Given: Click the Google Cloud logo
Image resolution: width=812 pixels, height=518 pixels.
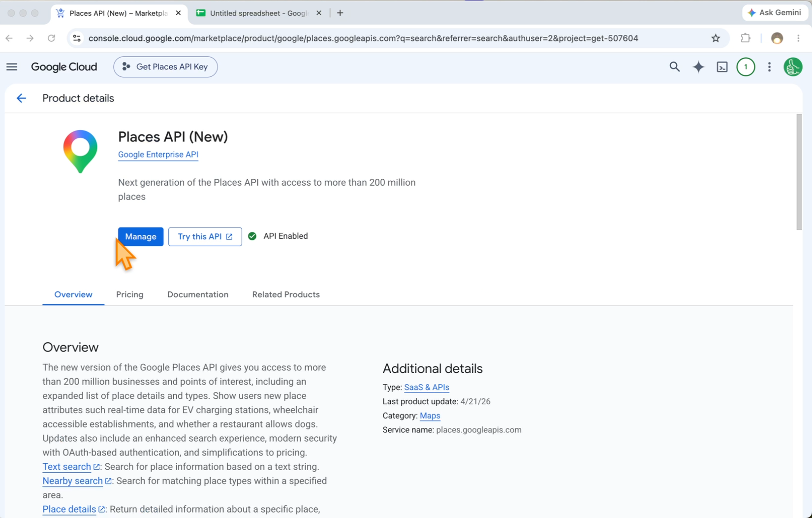Looking at the screenshot, I should (x=64, y=67).
